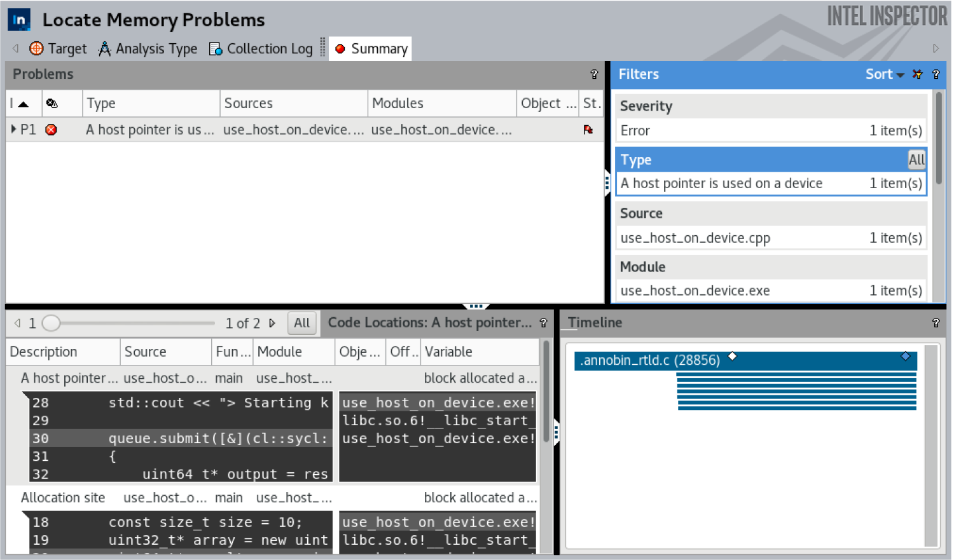Open the Sort dropdown in Filters
Image resolution: width=954 pixels, height=560 pixels.
(885, 74)
